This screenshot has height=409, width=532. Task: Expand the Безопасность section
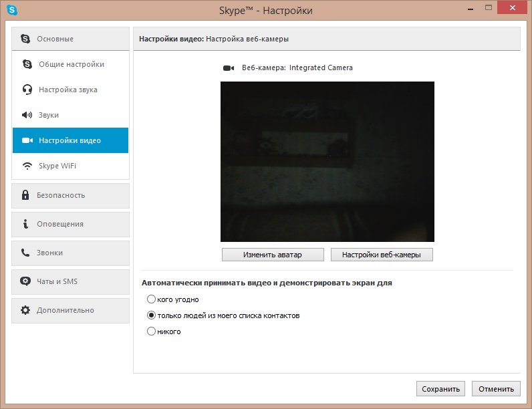[x=71, y=196]
